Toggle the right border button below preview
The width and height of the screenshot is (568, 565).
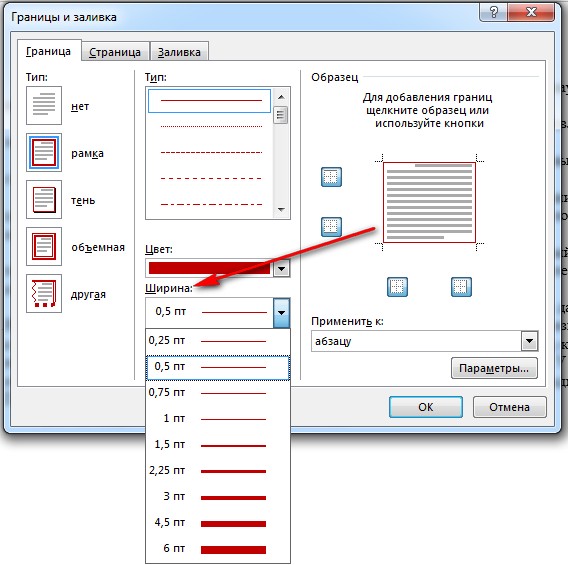click(461, 287)
